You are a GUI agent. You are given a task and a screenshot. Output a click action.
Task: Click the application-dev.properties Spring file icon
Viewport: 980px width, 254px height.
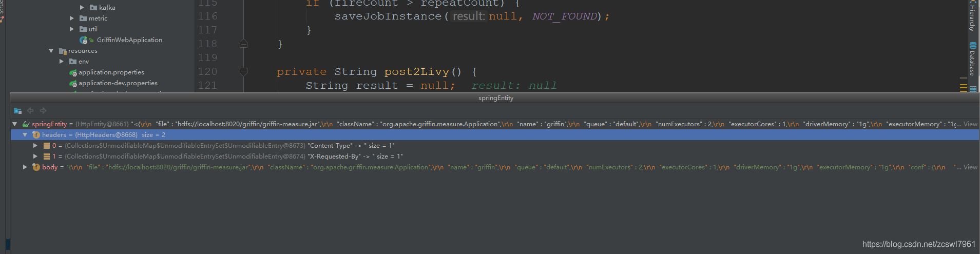click(x=73, y=83)
